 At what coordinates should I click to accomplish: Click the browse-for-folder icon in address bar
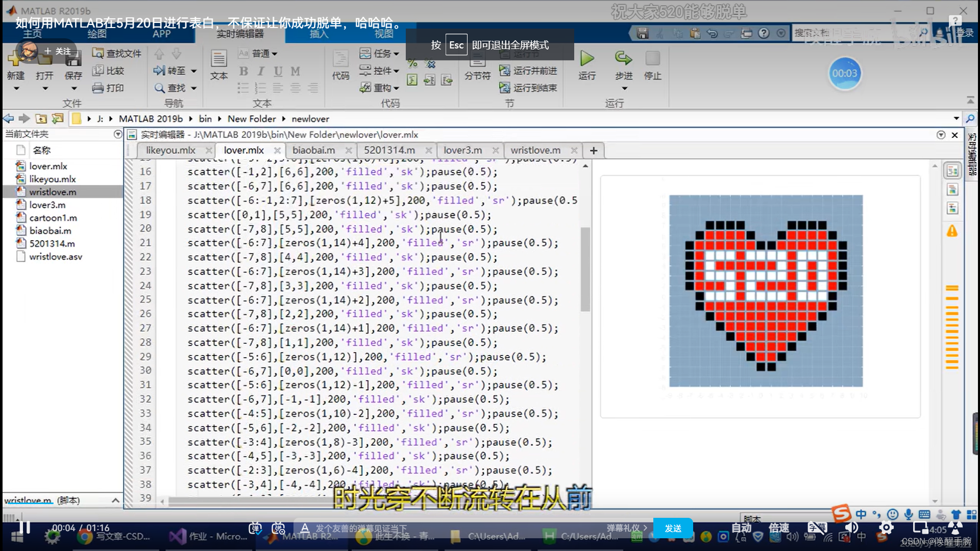[58, 118]
